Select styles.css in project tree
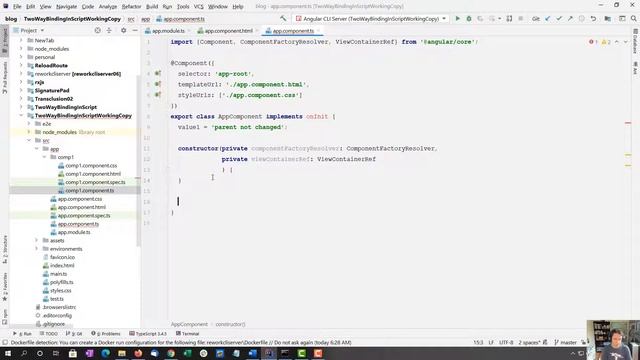This screenshot has height=360, width=640. click(60, 291)
